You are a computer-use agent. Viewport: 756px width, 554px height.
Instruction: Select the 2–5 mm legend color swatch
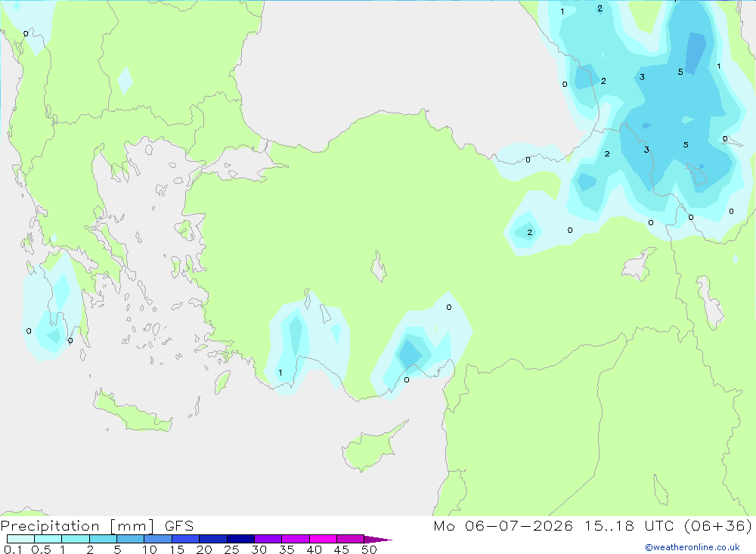103,539
